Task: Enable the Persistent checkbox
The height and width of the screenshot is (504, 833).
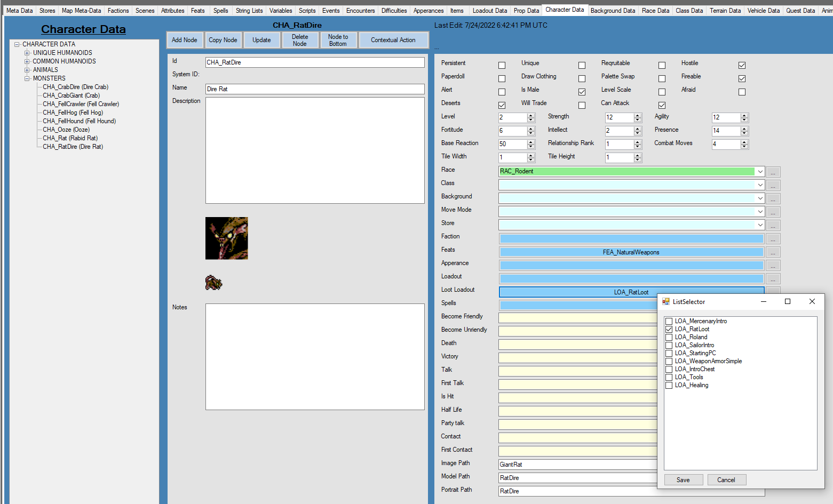Action: click(x=502, y=65)
